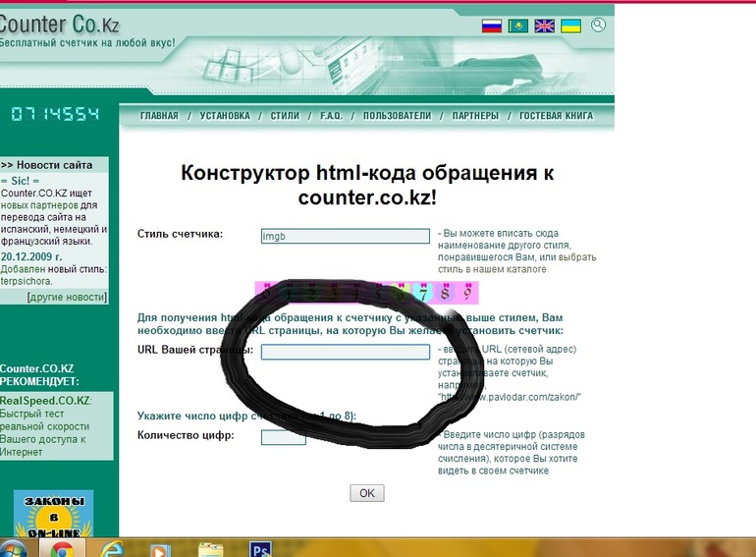Open the Windows Start button
Viewport: 756px width, 557px height.
(14, 548)
